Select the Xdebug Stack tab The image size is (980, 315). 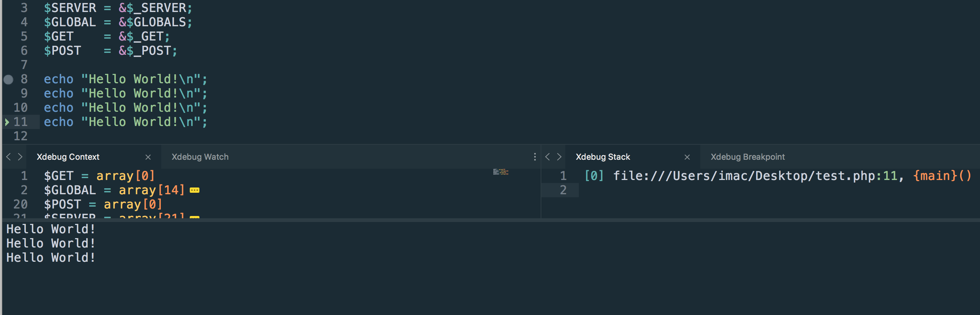click(x=602, y=157)
